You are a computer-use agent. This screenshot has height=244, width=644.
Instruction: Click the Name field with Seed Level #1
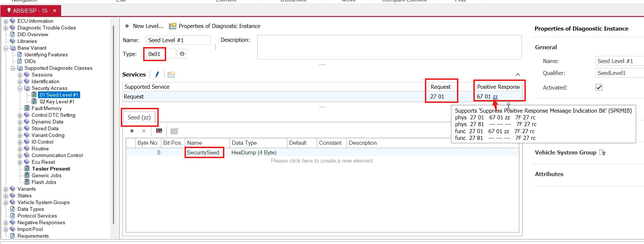(x=178, y=40)
